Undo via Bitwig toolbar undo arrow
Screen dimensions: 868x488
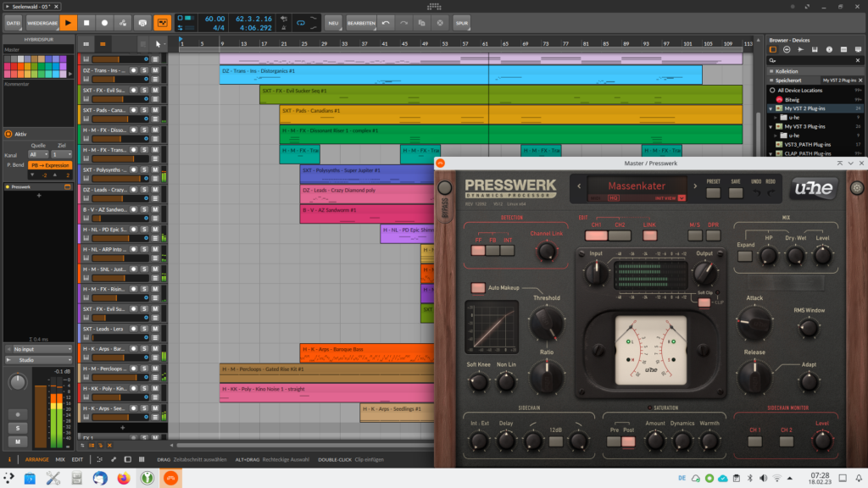[386, 23]
